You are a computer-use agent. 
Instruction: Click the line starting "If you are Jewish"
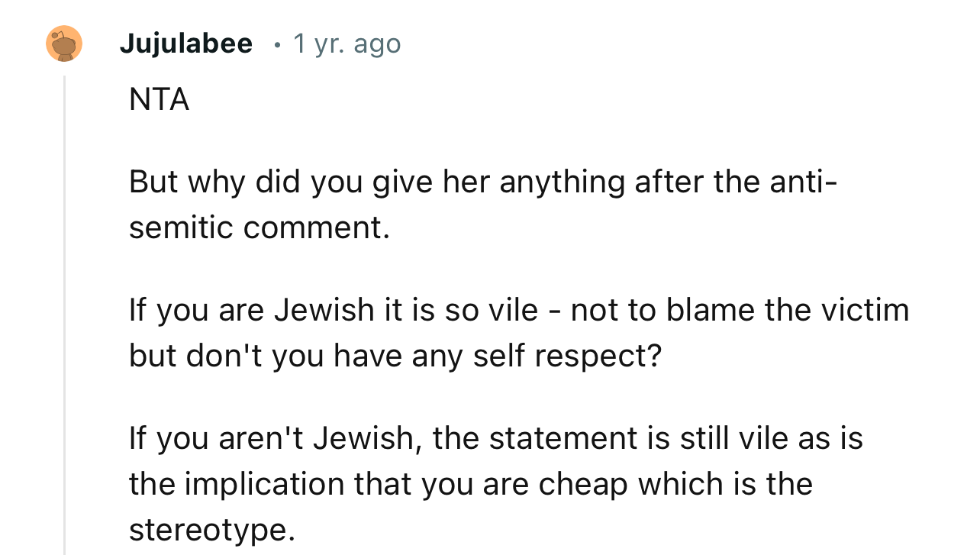click(519, 310)
